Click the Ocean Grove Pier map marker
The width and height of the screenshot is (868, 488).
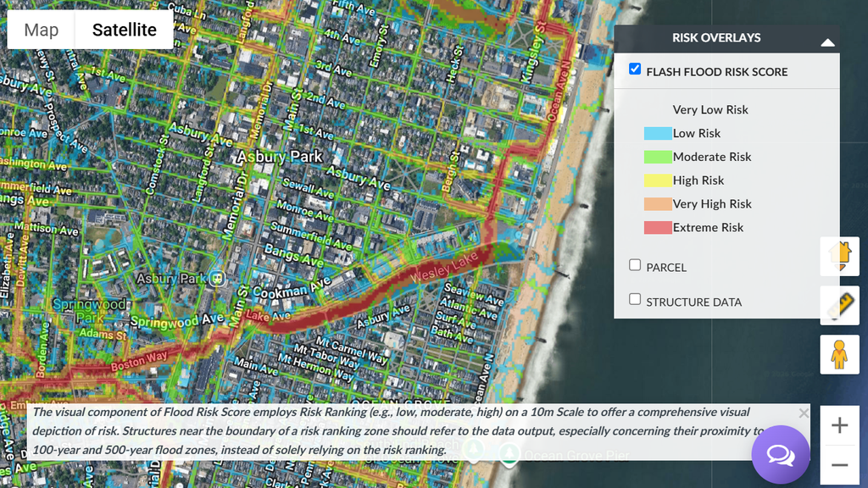tap(509, 454)
